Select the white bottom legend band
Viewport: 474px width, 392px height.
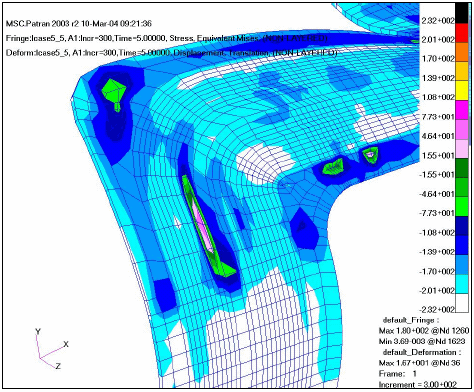pyautogui.click(x=462, y=303)
